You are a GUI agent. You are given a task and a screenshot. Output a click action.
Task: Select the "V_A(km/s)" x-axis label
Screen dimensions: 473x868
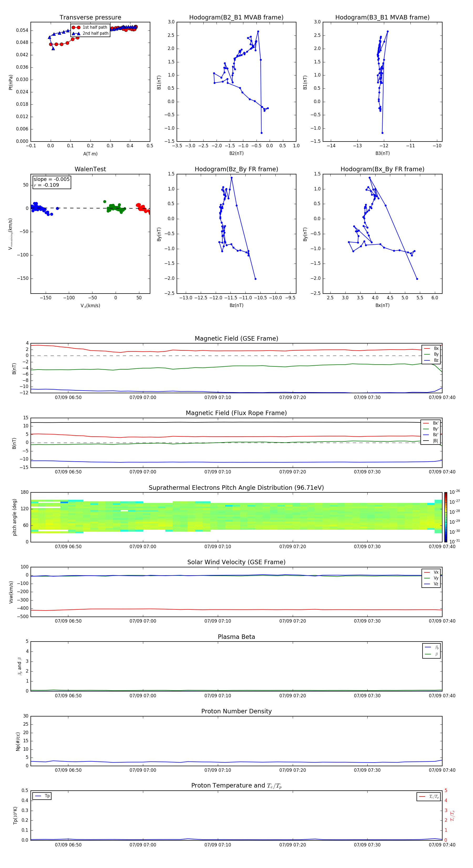tap(90, 306)
